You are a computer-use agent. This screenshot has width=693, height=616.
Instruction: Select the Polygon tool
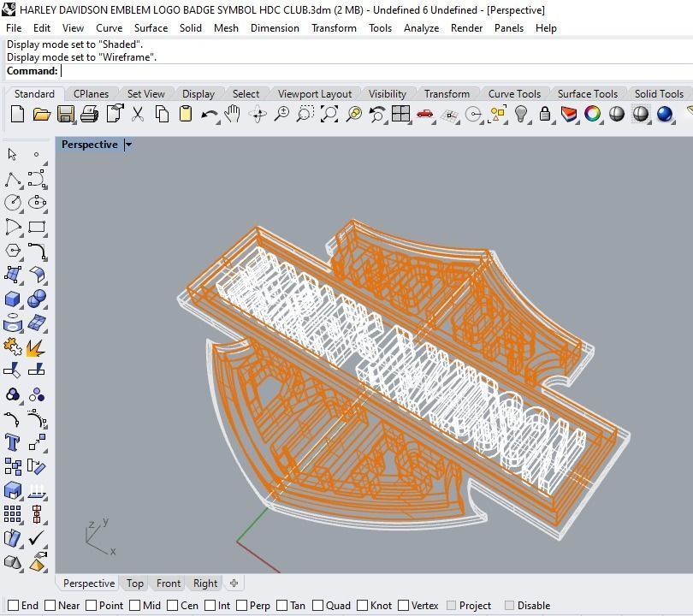(x=13, y=251)
